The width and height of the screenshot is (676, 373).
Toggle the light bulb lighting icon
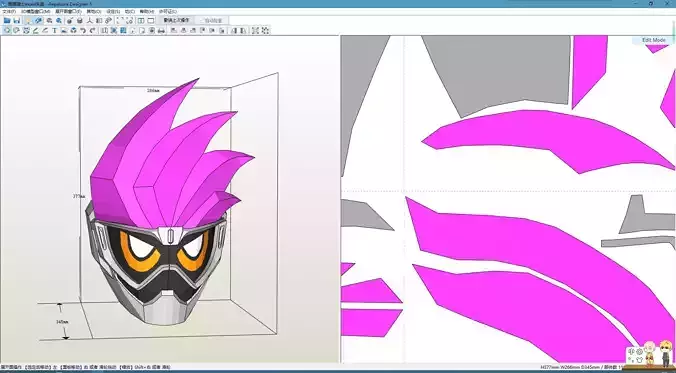coord(28,20)
